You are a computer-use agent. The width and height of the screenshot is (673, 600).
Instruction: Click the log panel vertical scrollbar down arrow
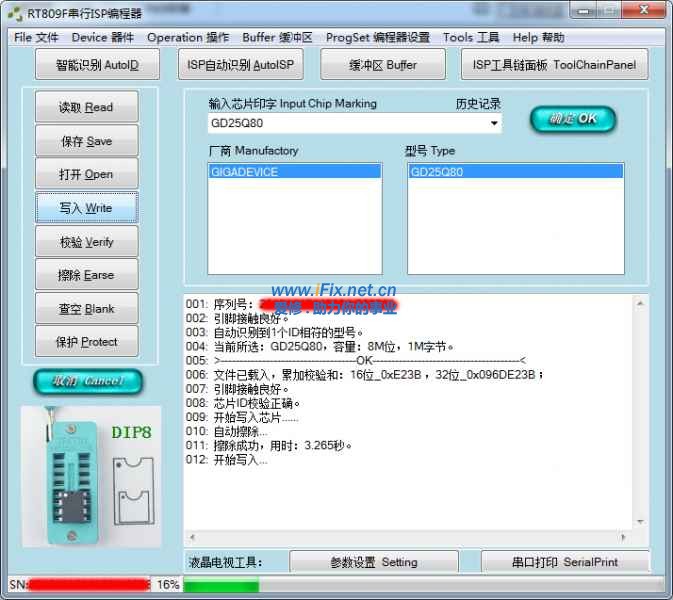coord(639,521)
